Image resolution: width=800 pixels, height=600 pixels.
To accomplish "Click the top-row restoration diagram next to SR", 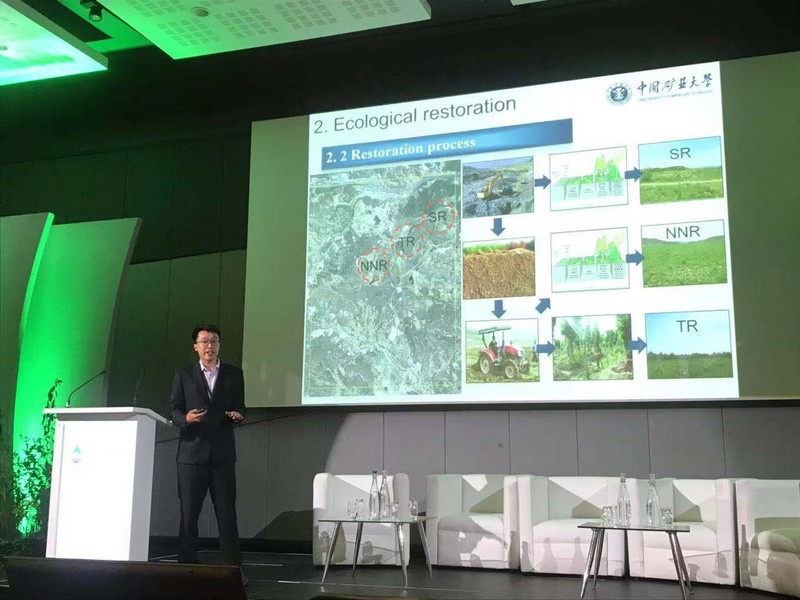I will (587, 180).
